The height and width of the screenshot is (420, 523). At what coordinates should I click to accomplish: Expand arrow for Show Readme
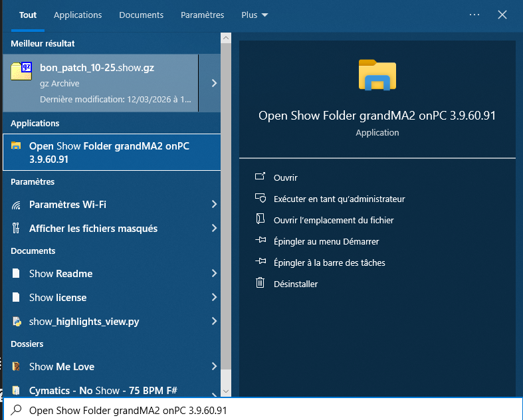(x=214, y=273)
